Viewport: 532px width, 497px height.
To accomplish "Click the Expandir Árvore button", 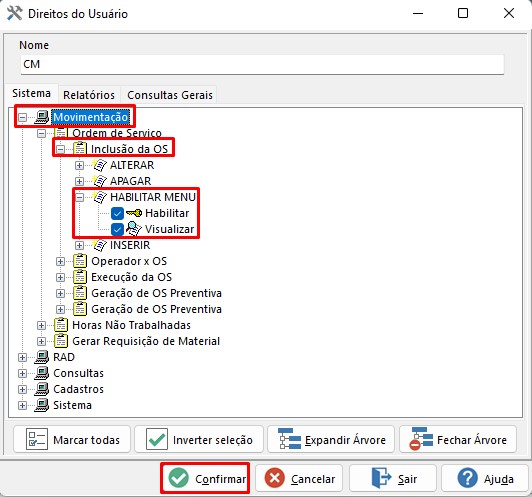I will coord(331,439).
